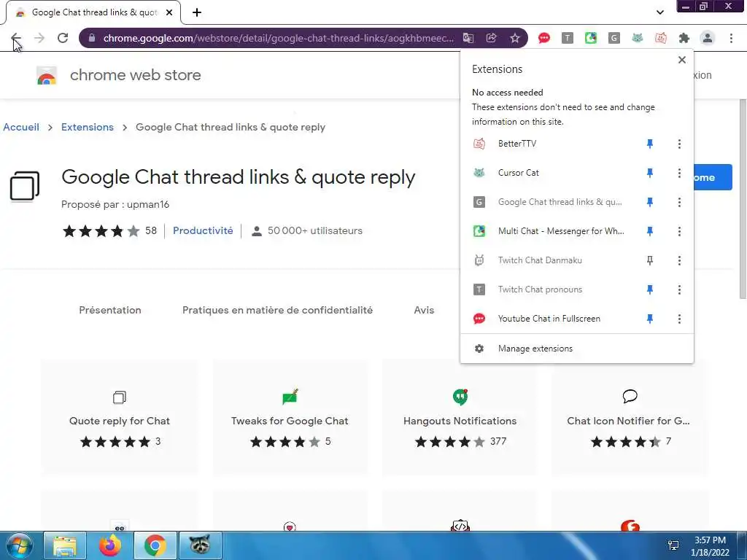Viewport: 747px width, 560px height.
Task: Open more options for Multi Chat Messenger
Action: point(679,231)
